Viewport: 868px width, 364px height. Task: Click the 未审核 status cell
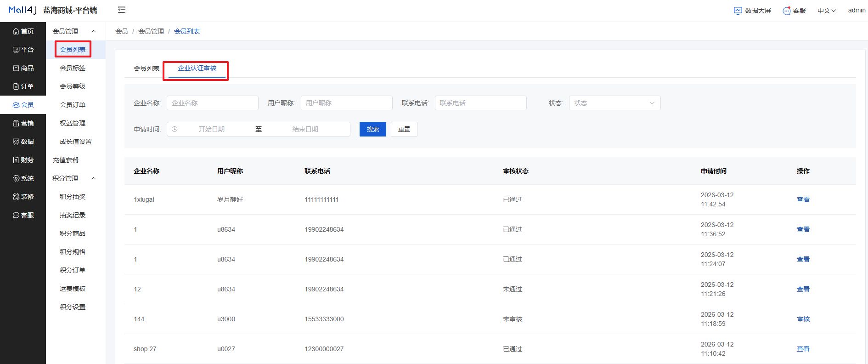pos(513,319)
